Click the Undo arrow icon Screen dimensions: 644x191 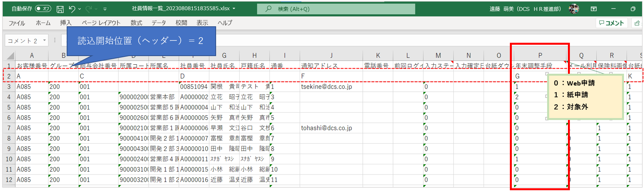click(72, 9)
